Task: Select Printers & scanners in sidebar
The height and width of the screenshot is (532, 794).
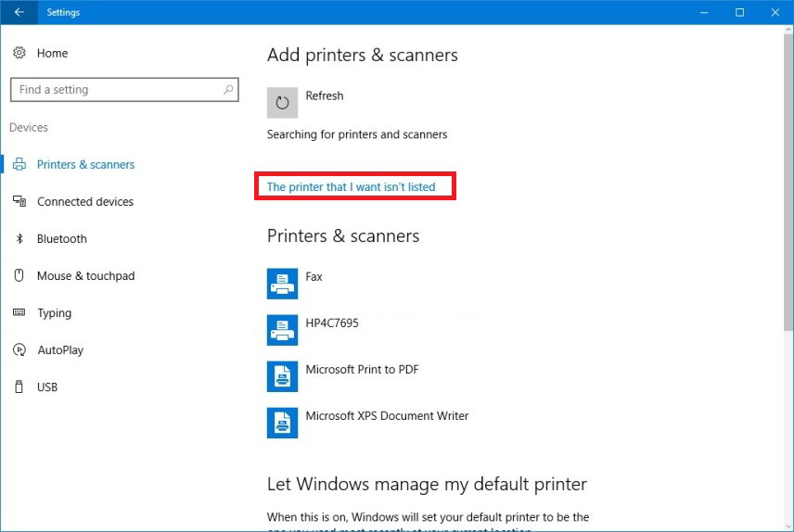Action: click(x=85, y=164)
